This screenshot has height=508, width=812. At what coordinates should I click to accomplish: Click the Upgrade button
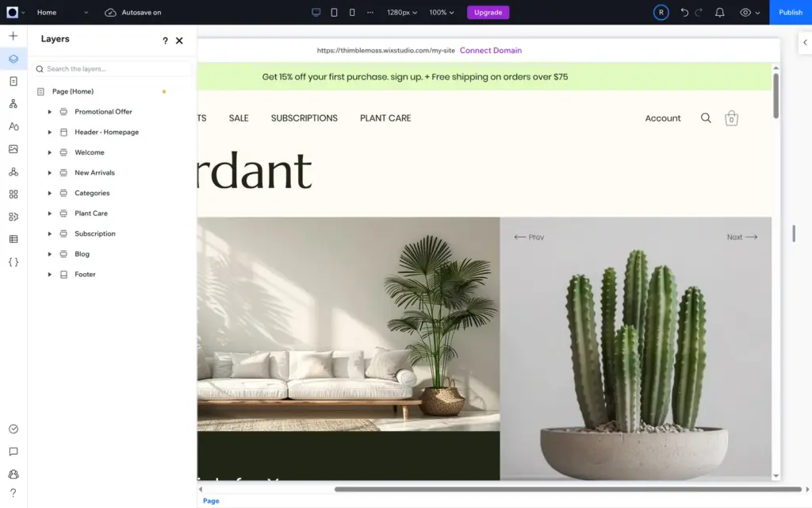[488, 13]
